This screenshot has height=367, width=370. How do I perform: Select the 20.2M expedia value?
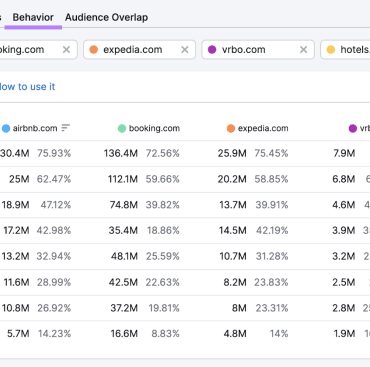coord(232,179)
